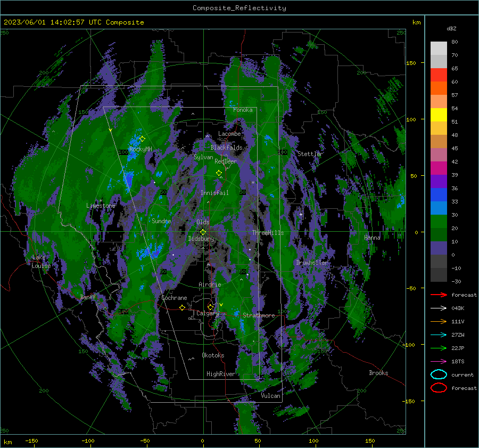The width and height of the screenshot is (479, 448).
Task: Select the light blue swatch in dBZ legend
Action: 439,208
